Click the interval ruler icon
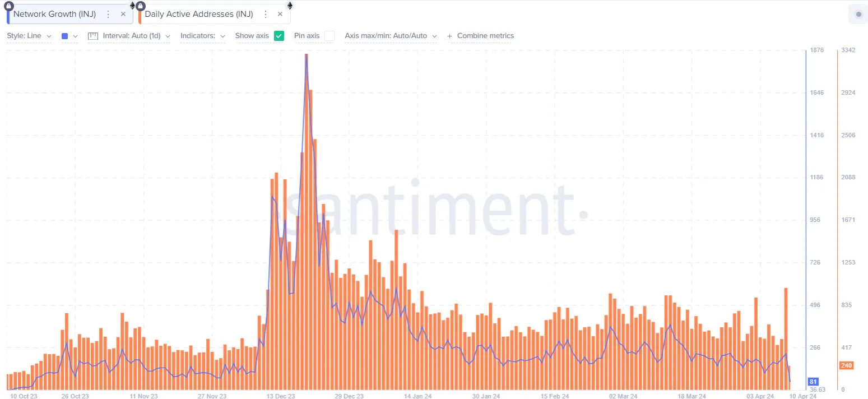 tap(93, 36)
